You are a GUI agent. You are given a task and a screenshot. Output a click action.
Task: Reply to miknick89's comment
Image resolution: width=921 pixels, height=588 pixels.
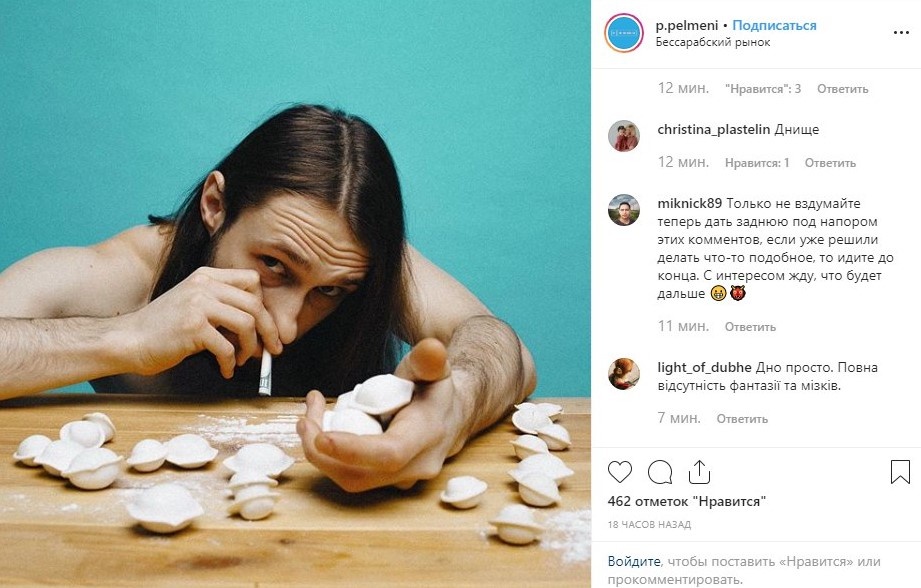(x=750, y=327)
